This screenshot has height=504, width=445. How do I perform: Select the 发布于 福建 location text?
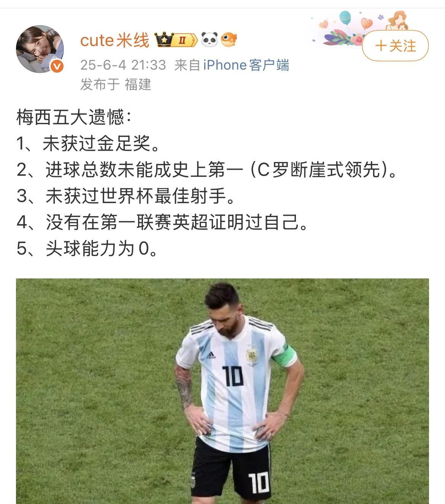click(x=116, y=84)
